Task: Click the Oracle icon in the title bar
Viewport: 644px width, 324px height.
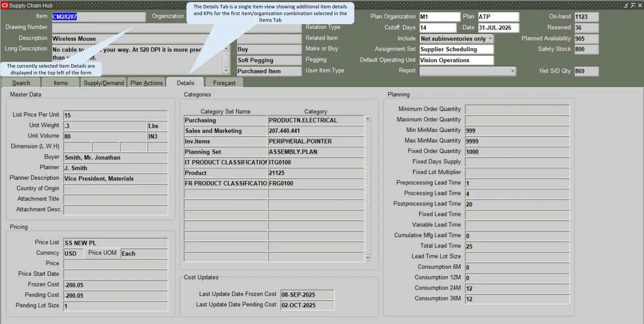Action: [5, 5]
